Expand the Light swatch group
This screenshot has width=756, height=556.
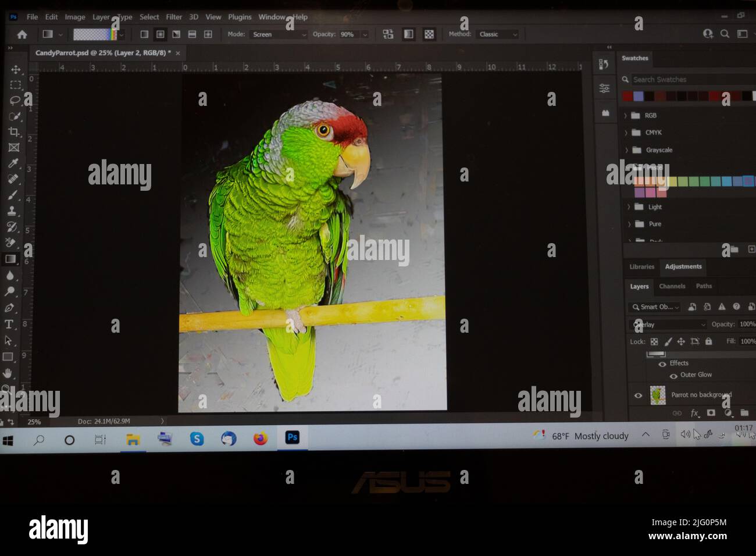pos(629,207)
